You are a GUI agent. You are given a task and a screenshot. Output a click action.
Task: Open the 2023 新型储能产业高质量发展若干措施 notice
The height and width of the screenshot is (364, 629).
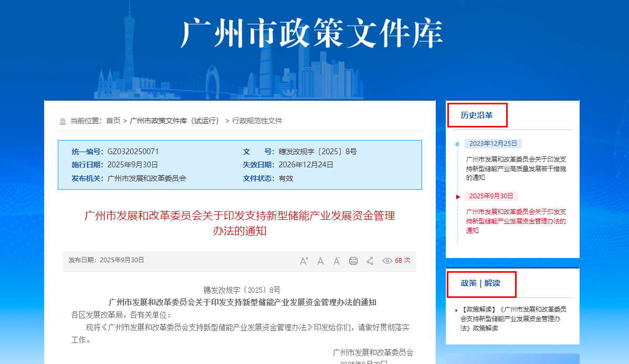click(x=516, y=168)
